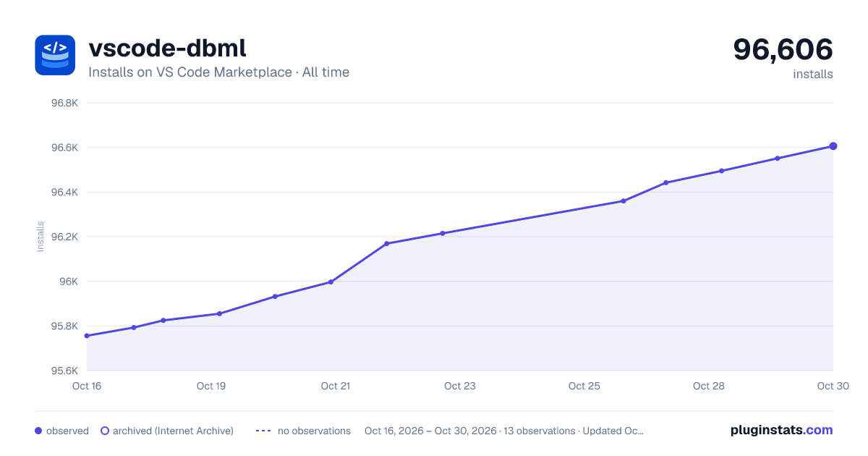Click the Oct 30 x-axis label
The image size is (868, 456).
832,386
